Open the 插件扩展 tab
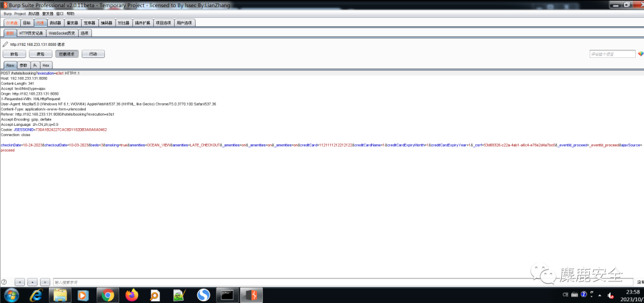This screenshot has height=303, width=644. click(x=143, y=23)
